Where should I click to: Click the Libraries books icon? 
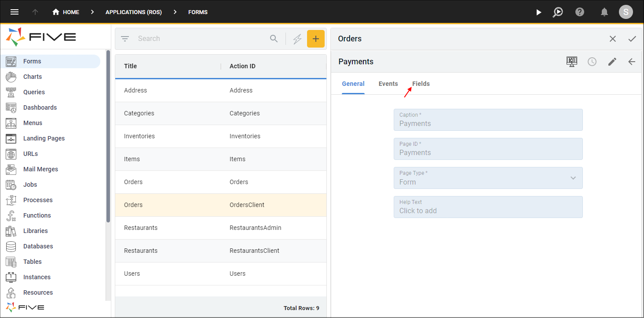11,231
